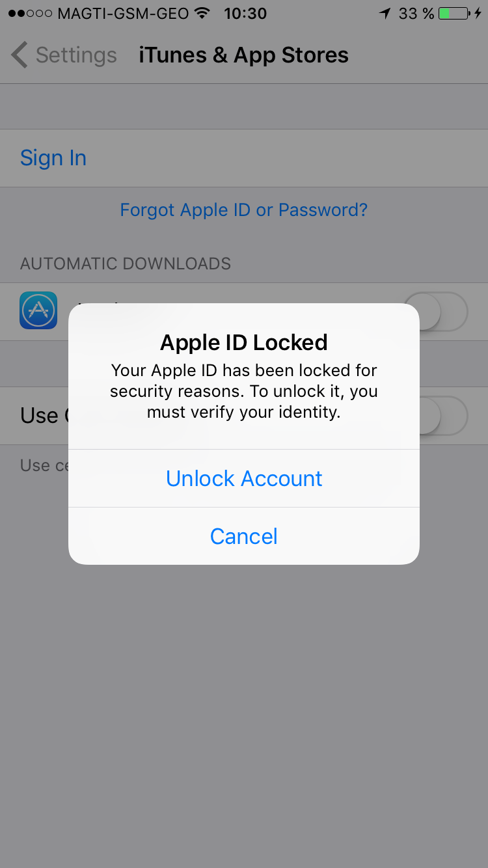Image resolution: width=488 pixels, height=868 pixels.
Task: Tap the Sign In link
Action: pyautogui.click(x=53, y=158)
